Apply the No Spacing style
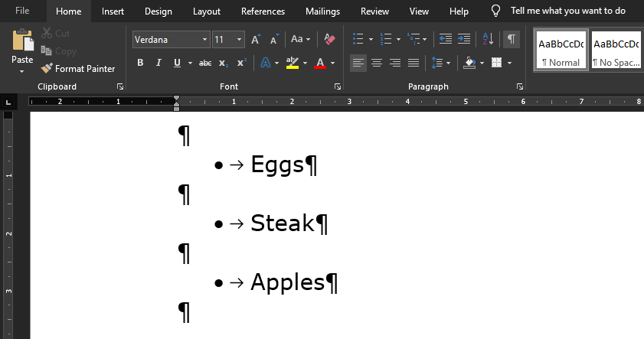Viewport: 644px width, 339px height. pyautogui.click(x=616, y=50)
